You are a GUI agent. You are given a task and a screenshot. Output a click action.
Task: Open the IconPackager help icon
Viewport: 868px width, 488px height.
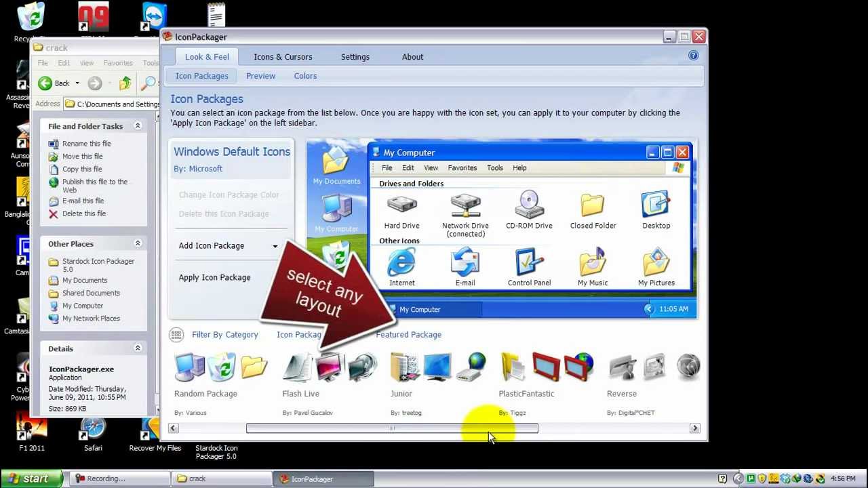tap(693, 56)
